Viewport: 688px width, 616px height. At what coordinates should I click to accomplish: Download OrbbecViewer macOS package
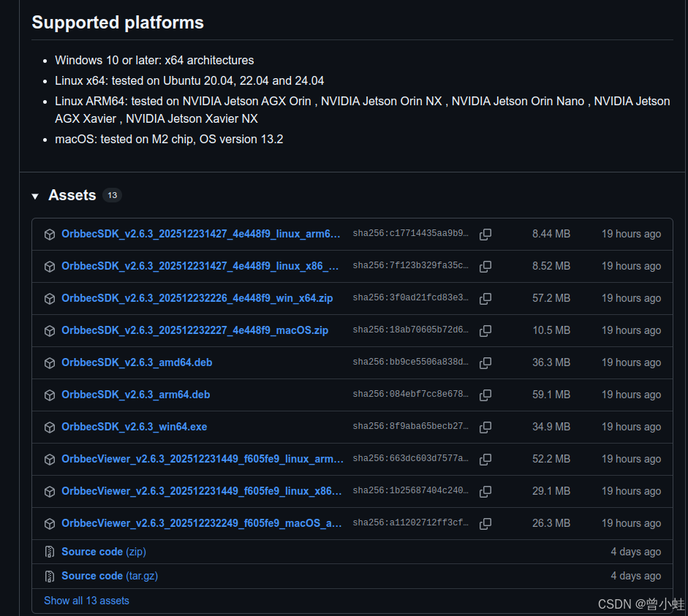pos(201,523)
